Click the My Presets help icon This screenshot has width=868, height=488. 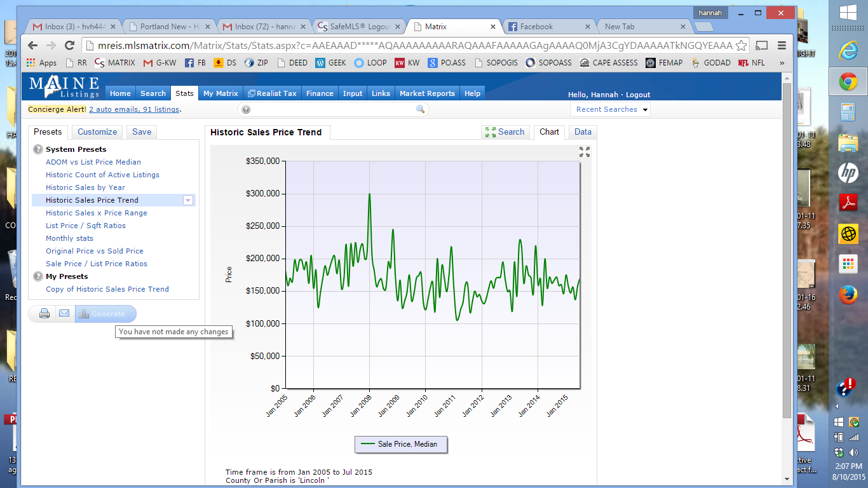click(37, 276)
